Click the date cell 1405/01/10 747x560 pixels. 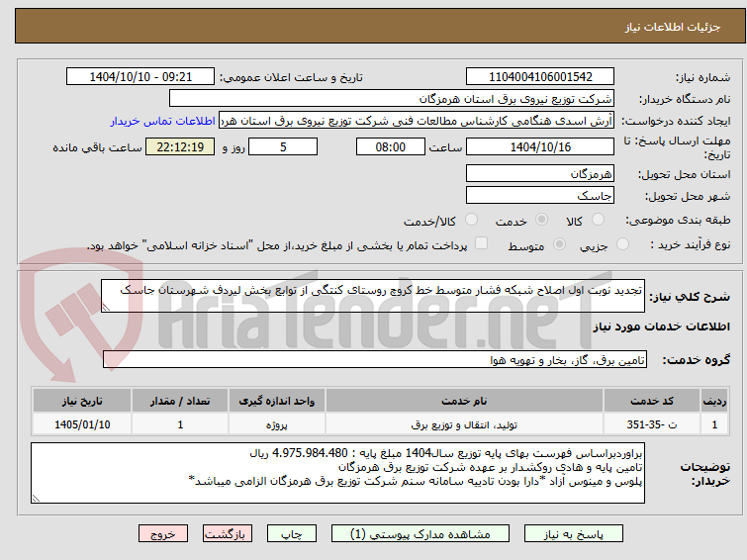[x=82, y=424]
